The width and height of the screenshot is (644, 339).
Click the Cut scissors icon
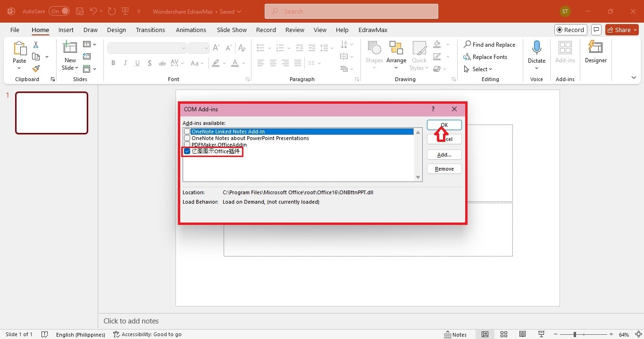tap(36, 45)
